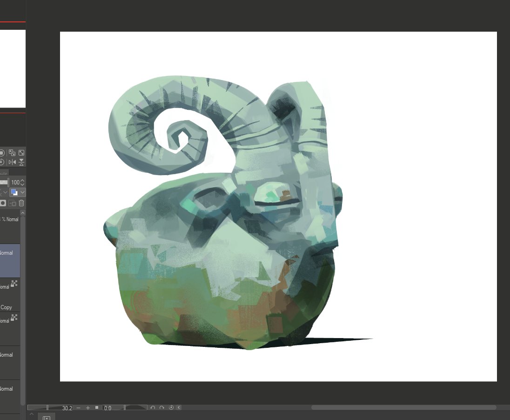The width and height of the screenshot is (510, 420).
Task: Click the canvas horizontal scrollbar
Action: tap(403, 407)
